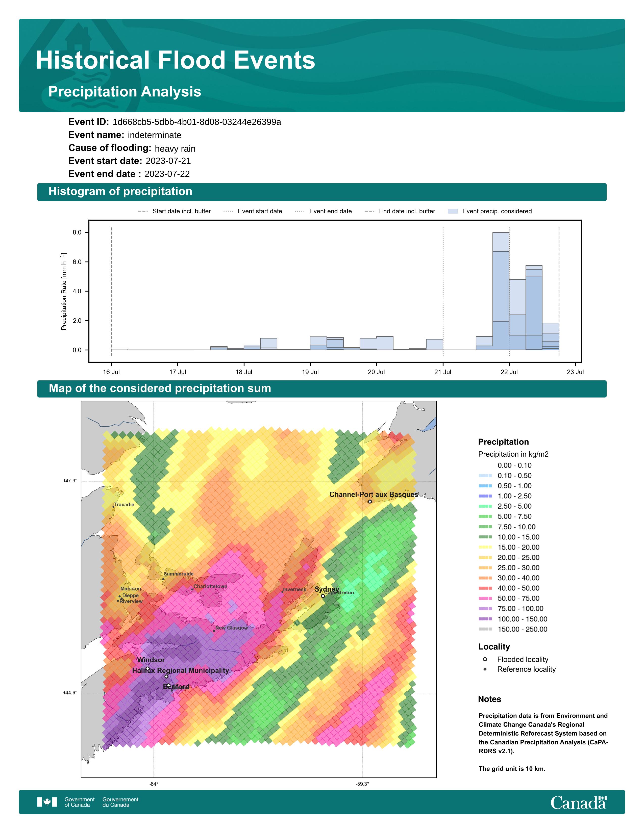644x833 pixels.
Task: Click the Event precip. considered legend box
Action: (453, 211)
